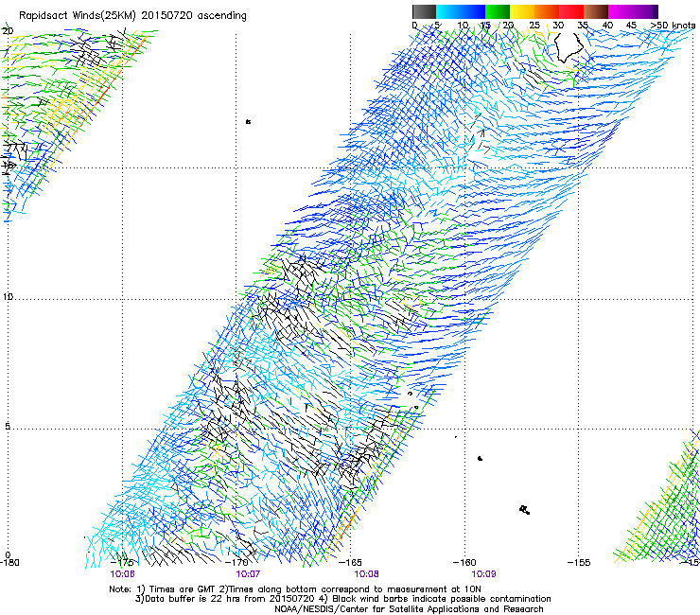Click the cyan-to-blue 5-15 knots legend swatch
The height and width of the screenshot is (615, 700).
(x=461, y=11)
